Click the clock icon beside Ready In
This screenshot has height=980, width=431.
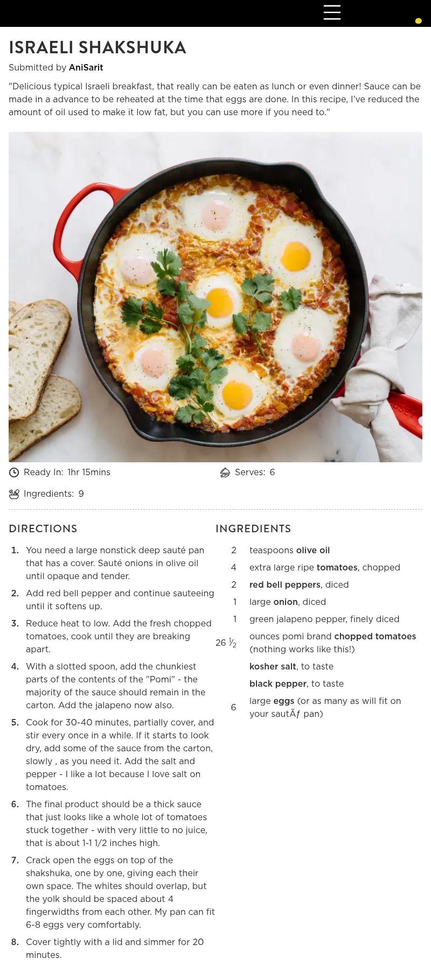point(14,473)
